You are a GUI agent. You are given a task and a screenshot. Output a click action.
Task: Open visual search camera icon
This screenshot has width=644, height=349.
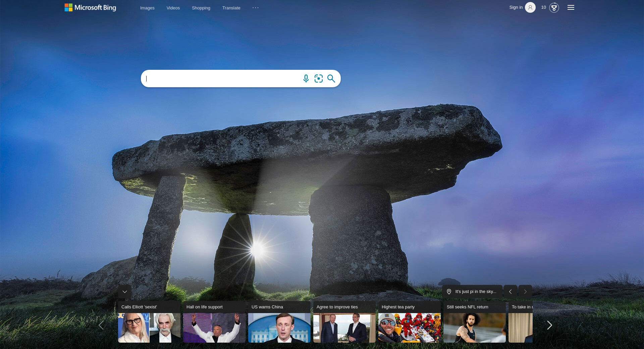point(318,79)
